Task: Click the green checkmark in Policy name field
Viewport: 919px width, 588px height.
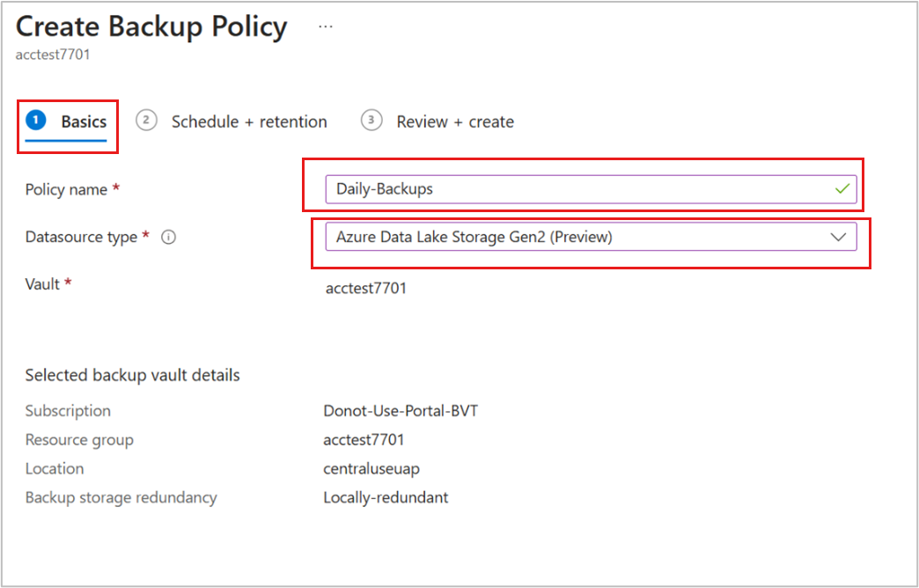Action: coord(842,188)
